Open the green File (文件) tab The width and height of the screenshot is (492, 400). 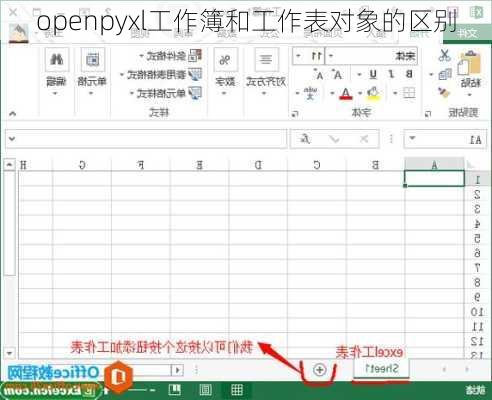467,33
